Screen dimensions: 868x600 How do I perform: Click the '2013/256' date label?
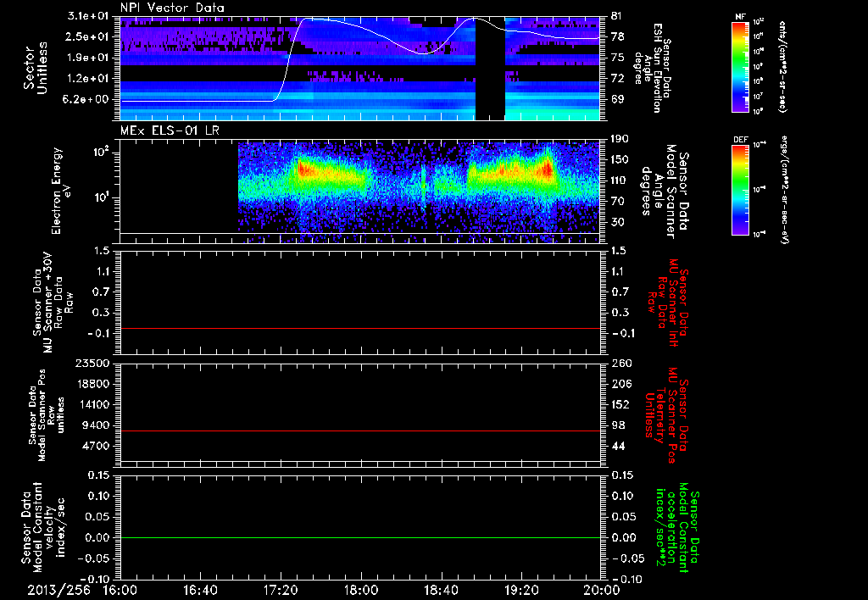coord(58,590)
